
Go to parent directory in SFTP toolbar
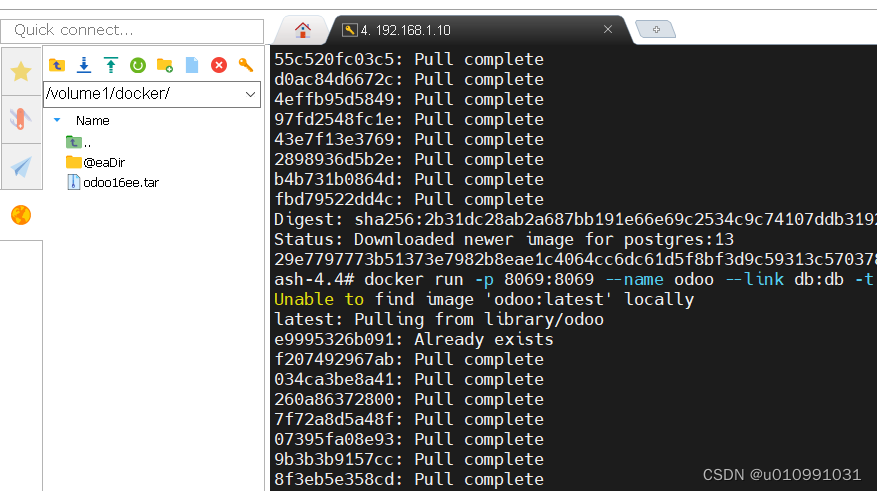57,65
